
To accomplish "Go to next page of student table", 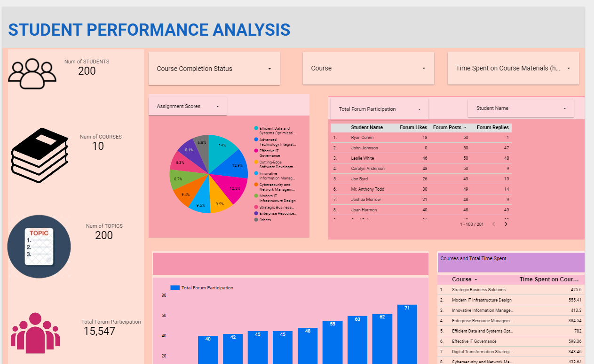I will [506, 224].
